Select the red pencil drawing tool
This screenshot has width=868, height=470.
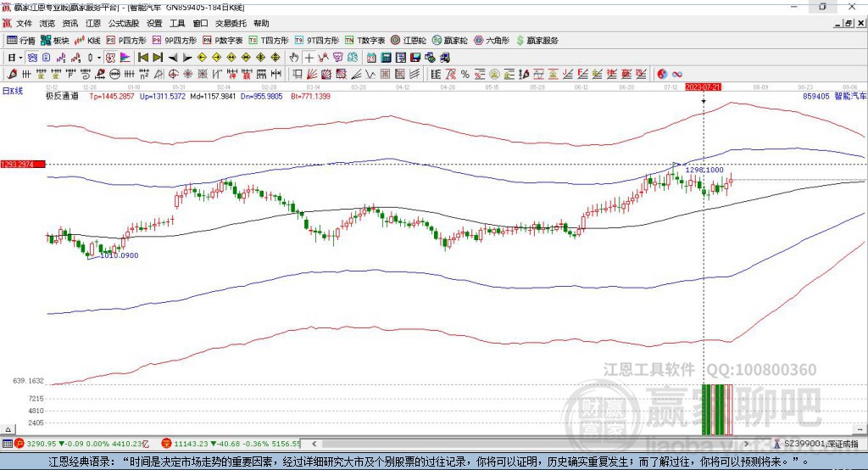coord(12,75)
